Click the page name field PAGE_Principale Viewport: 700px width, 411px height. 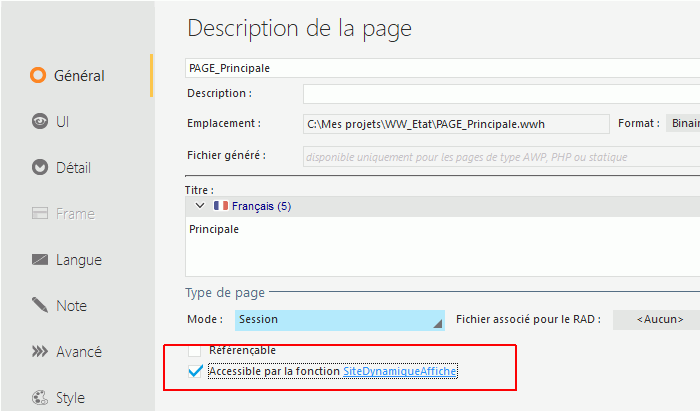[440, 68]
